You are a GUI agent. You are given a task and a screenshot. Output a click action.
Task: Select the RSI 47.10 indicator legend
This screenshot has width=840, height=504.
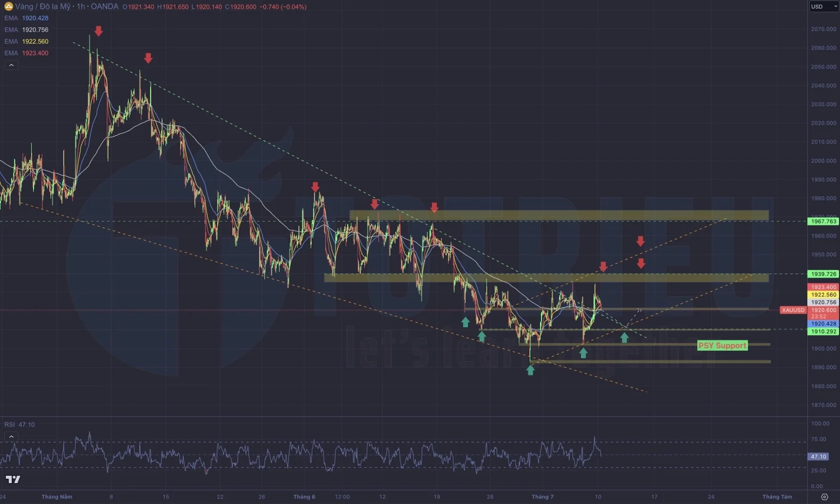pyautogui.click(x=20, y=424)
